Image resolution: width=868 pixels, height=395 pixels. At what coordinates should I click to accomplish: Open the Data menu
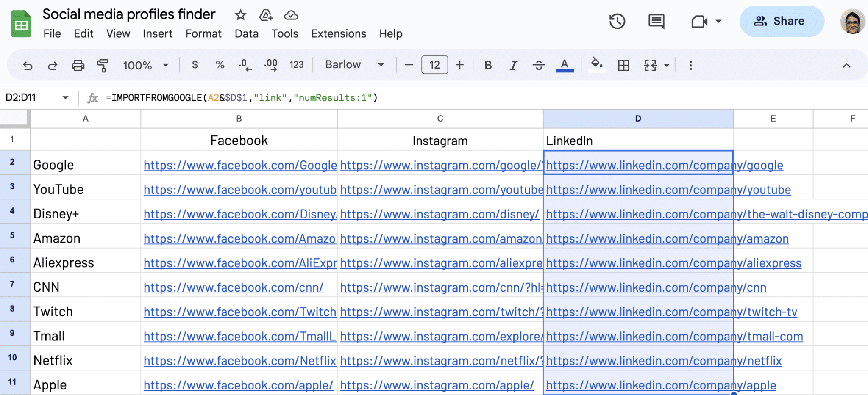click(x=246, y=33)
